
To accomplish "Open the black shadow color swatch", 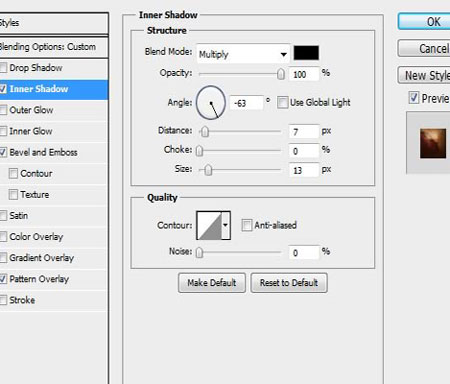I will click(306, 53).
